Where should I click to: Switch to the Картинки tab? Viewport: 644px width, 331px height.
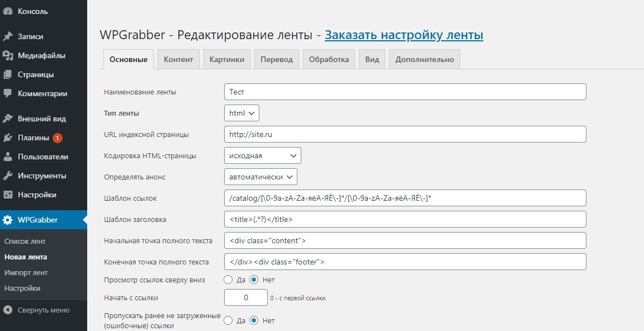pos(227,59)
